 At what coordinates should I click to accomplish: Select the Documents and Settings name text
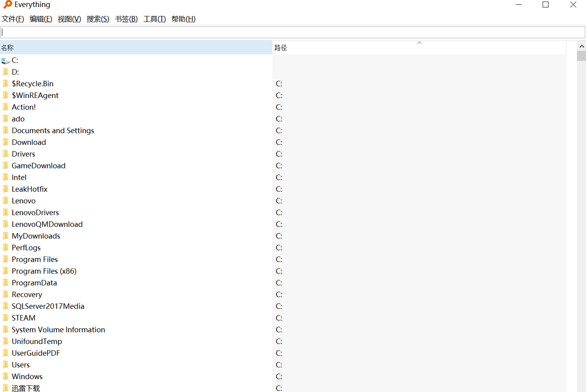[53, 131]
